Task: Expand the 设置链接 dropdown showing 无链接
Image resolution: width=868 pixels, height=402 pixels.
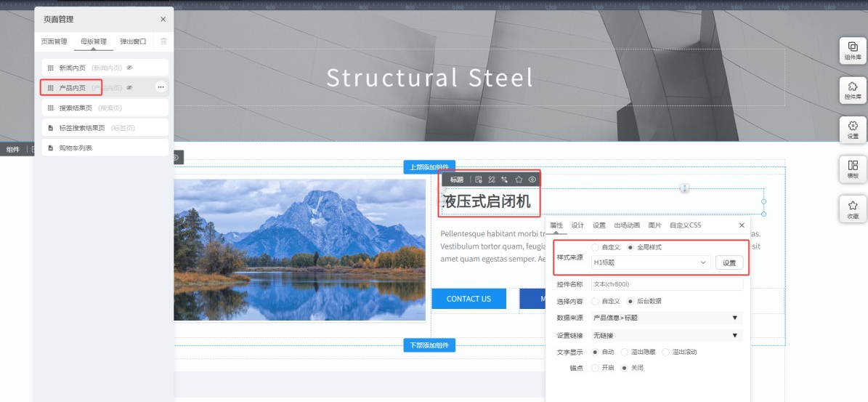Action: pos(666,336)
